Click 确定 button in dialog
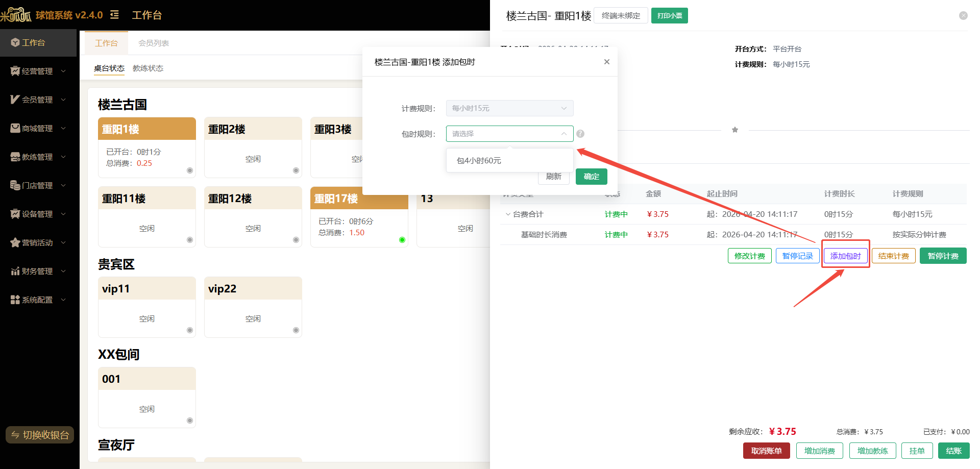This screenshot has width=980, height=469. click(x=592, y=177)
